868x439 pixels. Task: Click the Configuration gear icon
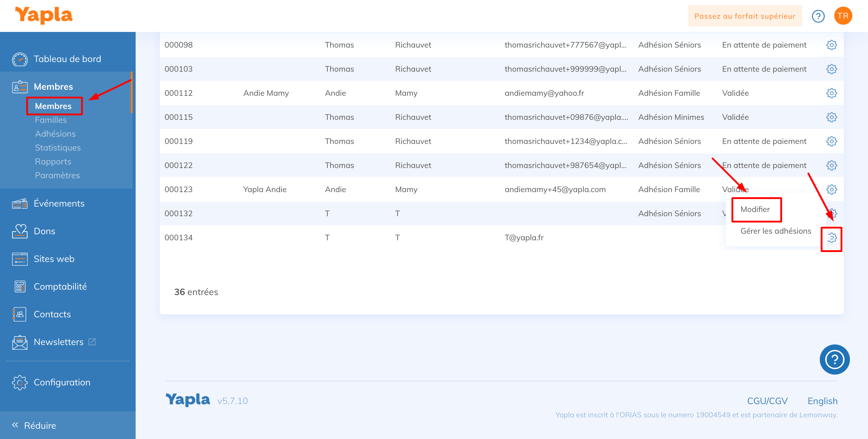click(20, 382)
